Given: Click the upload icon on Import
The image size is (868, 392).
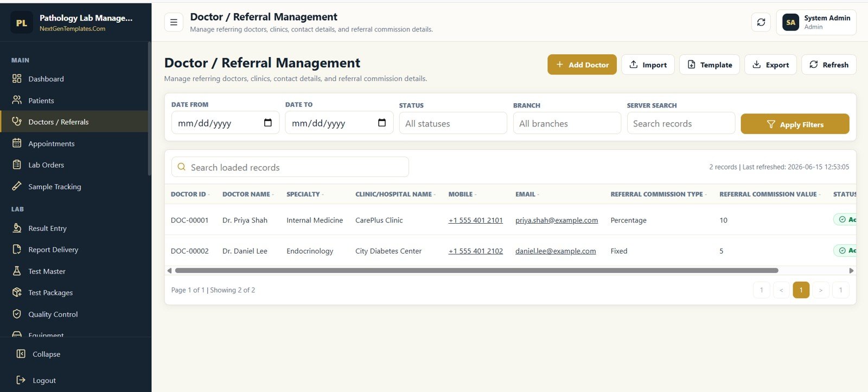Looking at the screenshot, I should pos(633,65).
